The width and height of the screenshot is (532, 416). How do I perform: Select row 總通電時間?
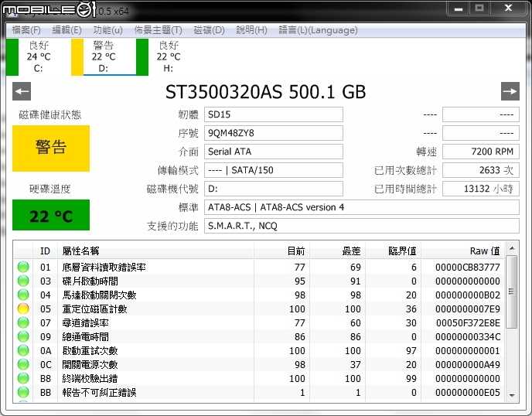coord(260,336)
